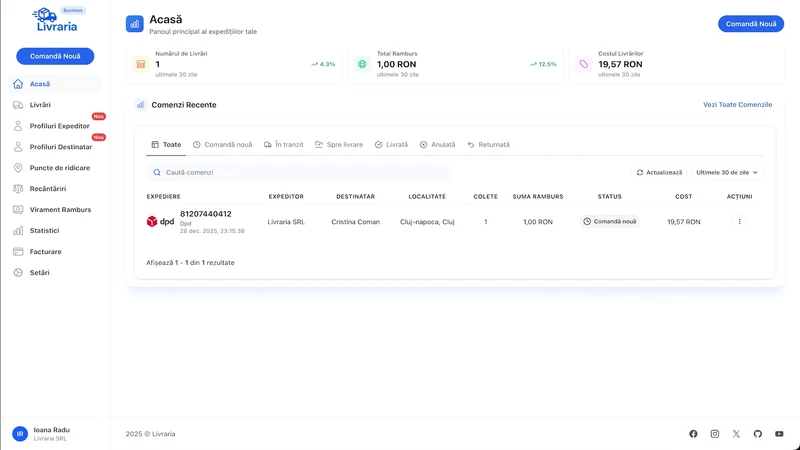
Task: Click the chart icon beside Comenzi Recente
Action: 140,105
